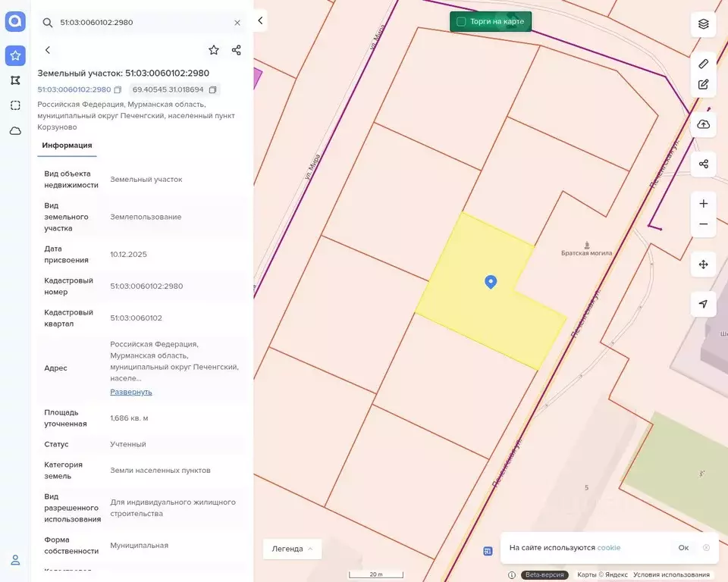Toggle the Торги на карте checkbox

click(461, 21)
